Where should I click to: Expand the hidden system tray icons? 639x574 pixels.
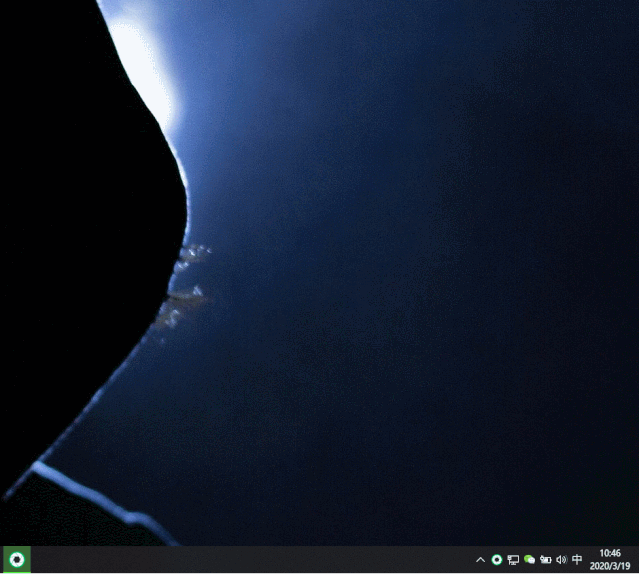tap(480, 560)
